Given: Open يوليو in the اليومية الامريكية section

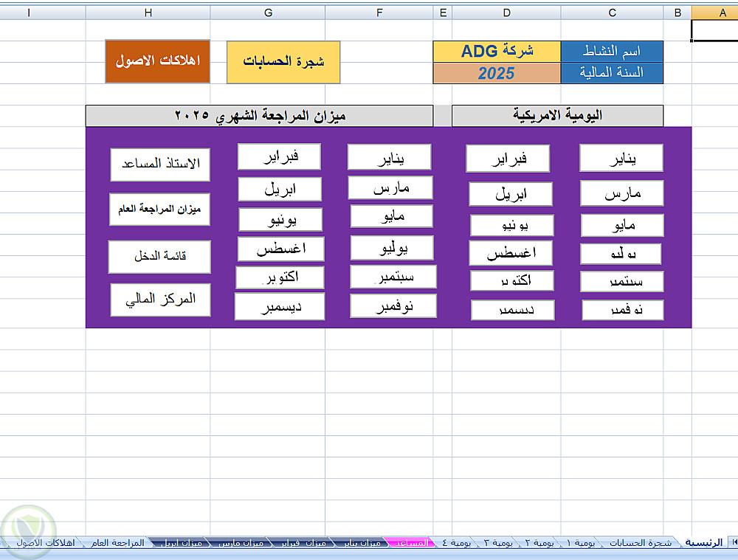Looking at the screenshot, I should (x=621, y=254).
